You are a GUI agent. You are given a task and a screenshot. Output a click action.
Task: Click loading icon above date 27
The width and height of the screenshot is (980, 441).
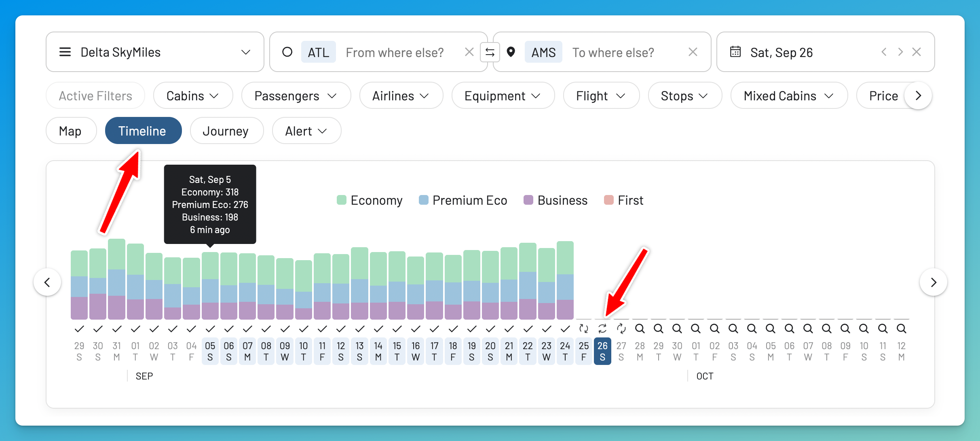coord(621,329)
